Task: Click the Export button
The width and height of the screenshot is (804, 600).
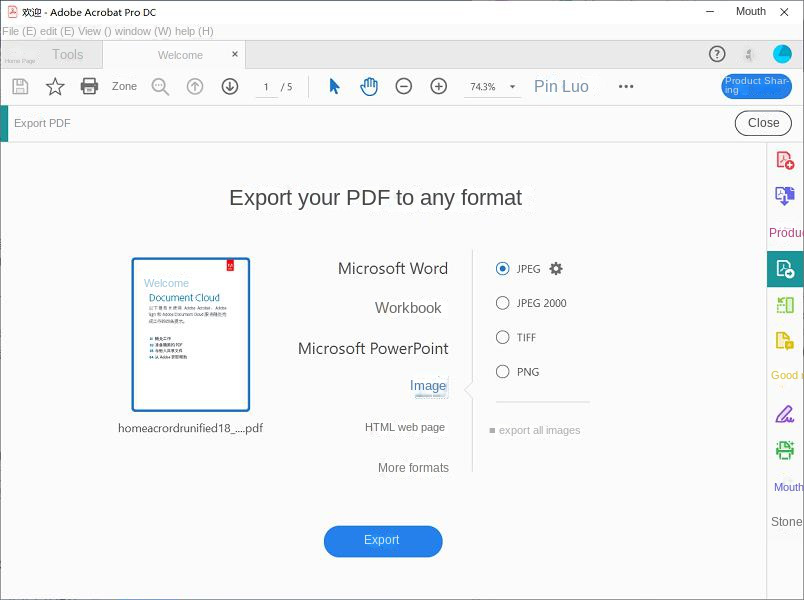Action: [x=382, y=541]
